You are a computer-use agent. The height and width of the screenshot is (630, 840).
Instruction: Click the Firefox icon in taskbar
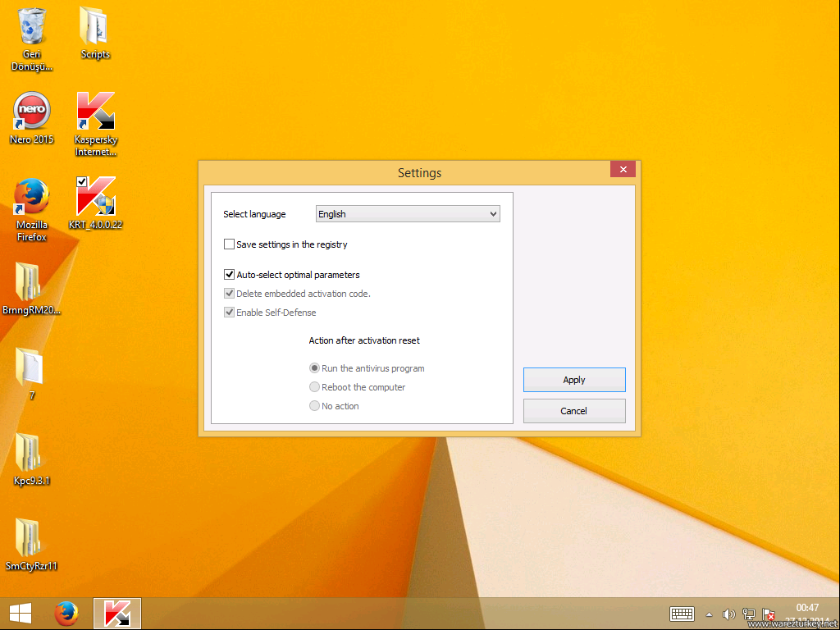pyautogui.click(x=66, y=614)
